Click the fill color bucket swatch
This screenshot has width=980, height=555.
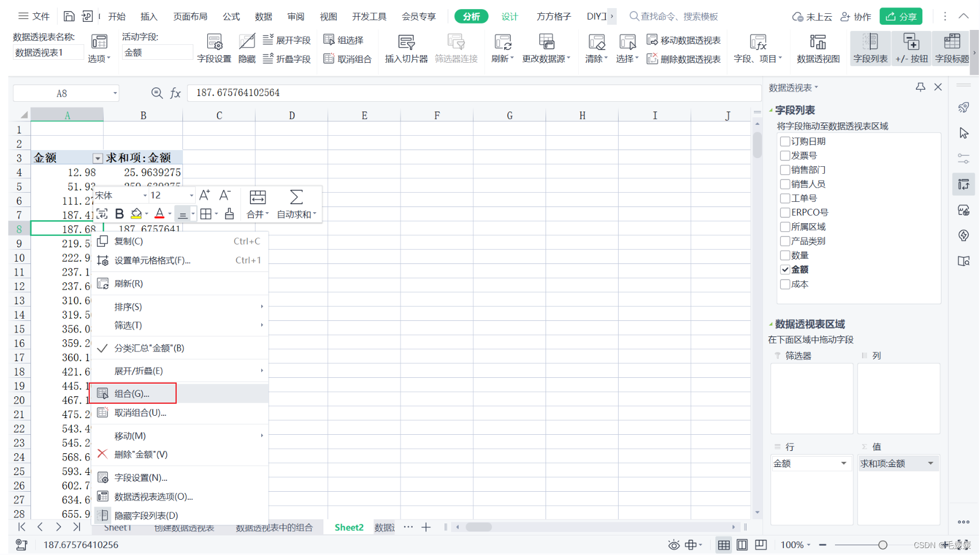pos(136,214)
